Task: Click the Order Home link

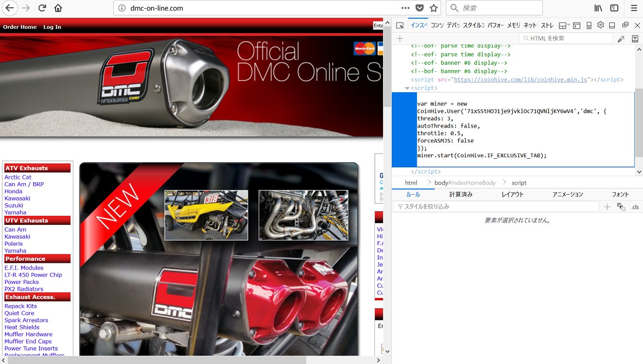Action: pos(20,27)
